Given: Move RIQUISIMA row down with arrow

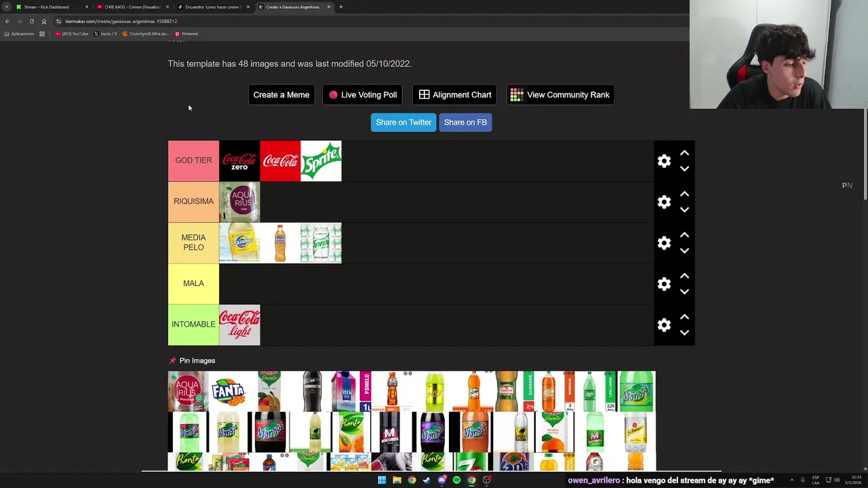Looking at the screenshot, I should pos(684,209).
